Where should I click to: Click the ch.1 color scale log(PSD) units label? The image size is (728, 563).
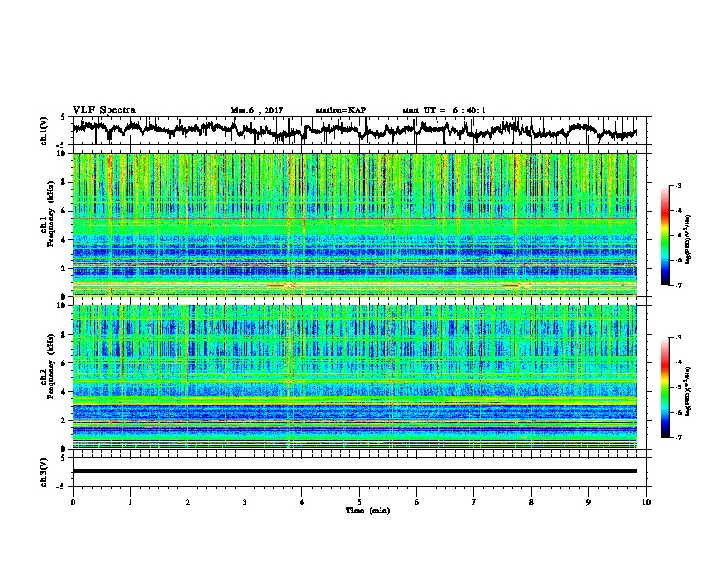coord(688,240)
